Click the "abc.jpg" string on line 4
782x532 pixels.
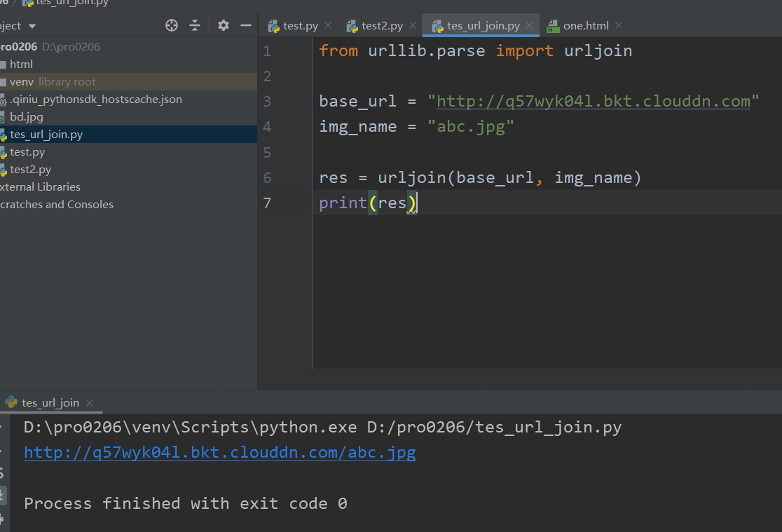tap(470, 126)
